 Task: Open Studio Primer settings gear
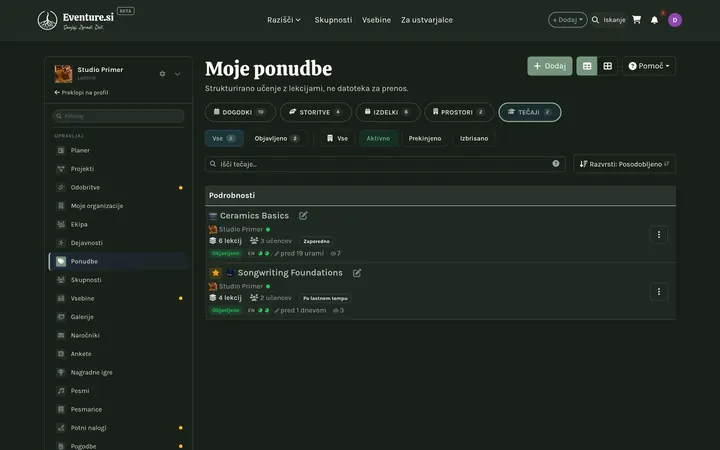(162, 73)
